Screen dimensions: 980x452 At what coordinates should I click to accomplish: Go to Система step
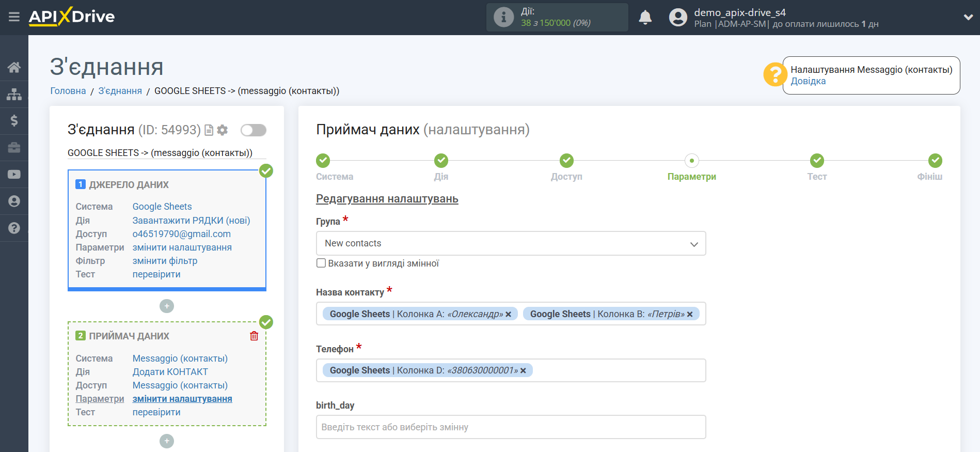(323, 161)
